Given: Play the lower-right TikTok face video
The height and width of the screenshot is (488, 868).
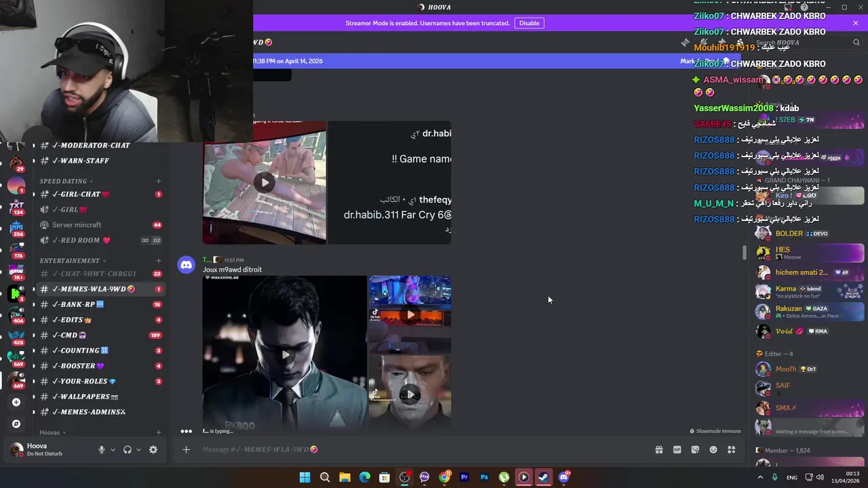Looking at the screenshot, I should click(x=410, y=394).
